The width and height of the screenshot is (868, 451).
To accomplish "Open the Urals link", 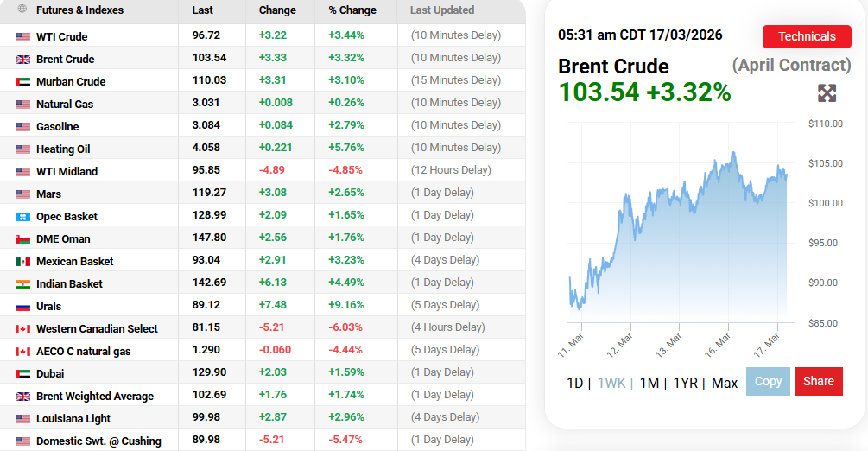I will tap(48, 307).
